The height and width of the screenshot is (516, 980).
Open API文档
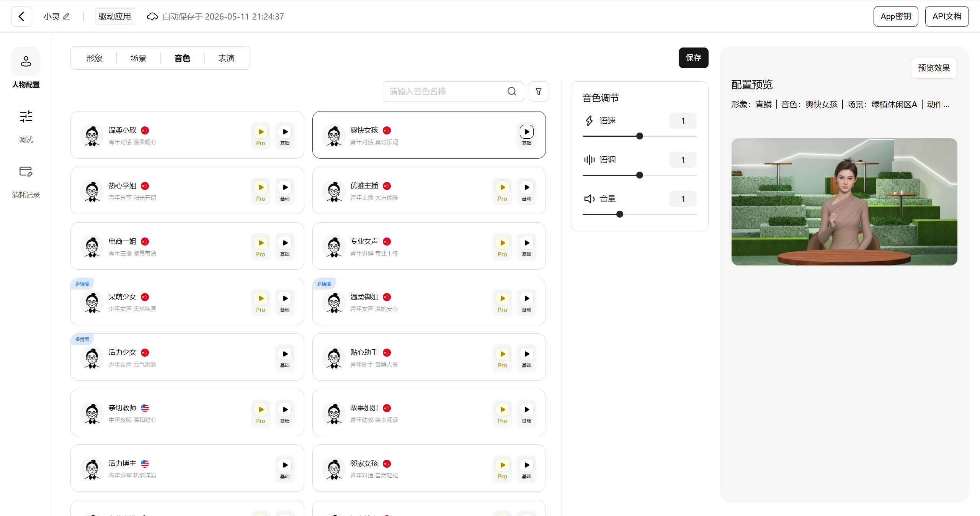tap(947, 16)
